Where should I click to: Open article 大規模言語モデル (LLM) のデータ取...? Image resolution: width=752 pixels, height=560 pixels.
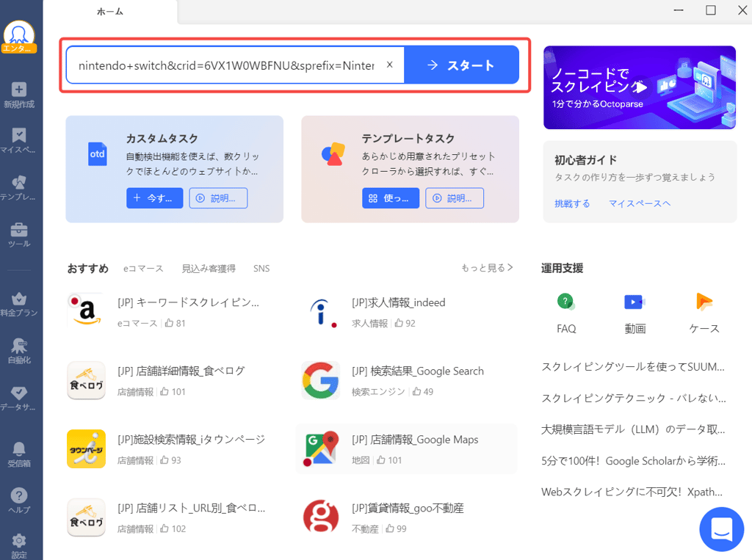(633, 429)
